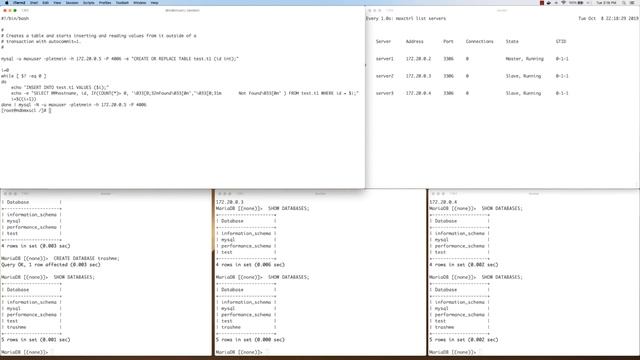Click the Address column header
Viewport: 640px width, 360px height.
414,42
